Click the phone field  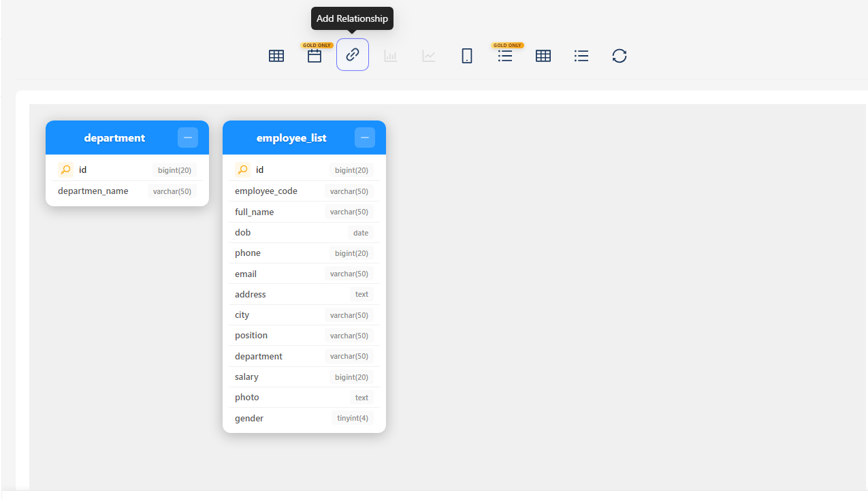304,253
